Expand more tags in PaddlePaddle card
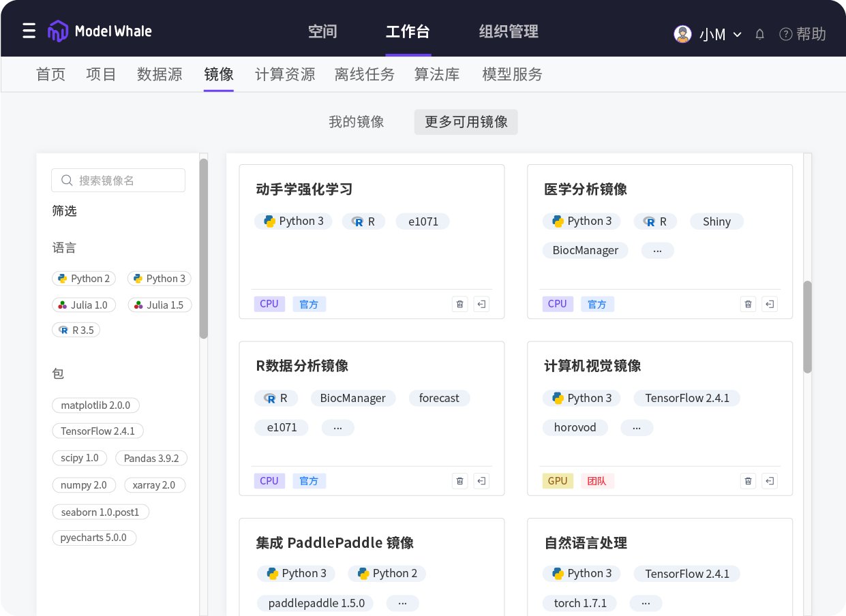The height and width of the screenshot is (616, 846). click(403, 604)
